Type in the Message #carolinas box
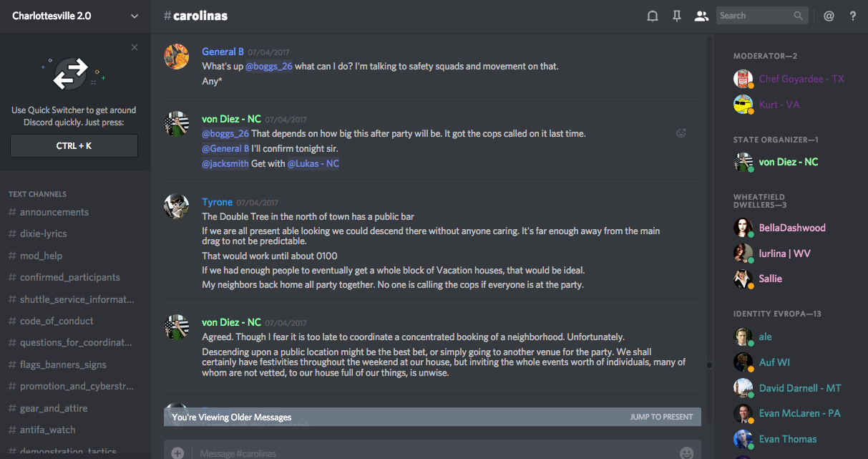The width and height of the screenshot is (868, 459). coord(429,453)
